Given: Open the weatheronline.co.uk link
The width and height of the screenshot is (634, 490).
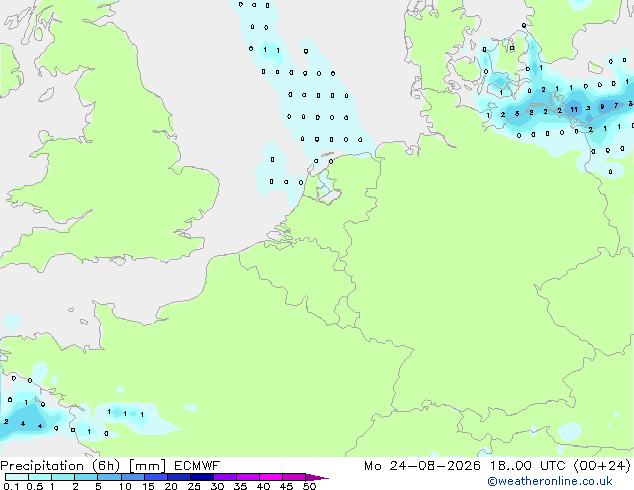Looking at the screenshot, I should coord(550,481).
